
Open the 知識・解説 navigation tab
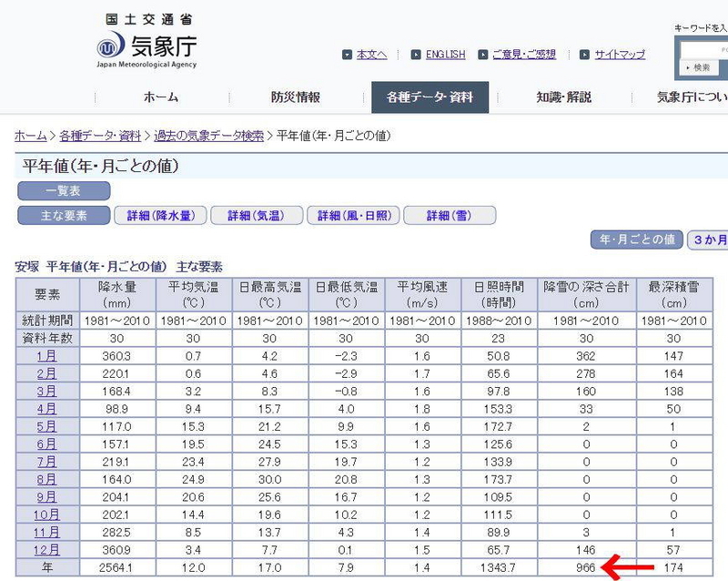563,97
